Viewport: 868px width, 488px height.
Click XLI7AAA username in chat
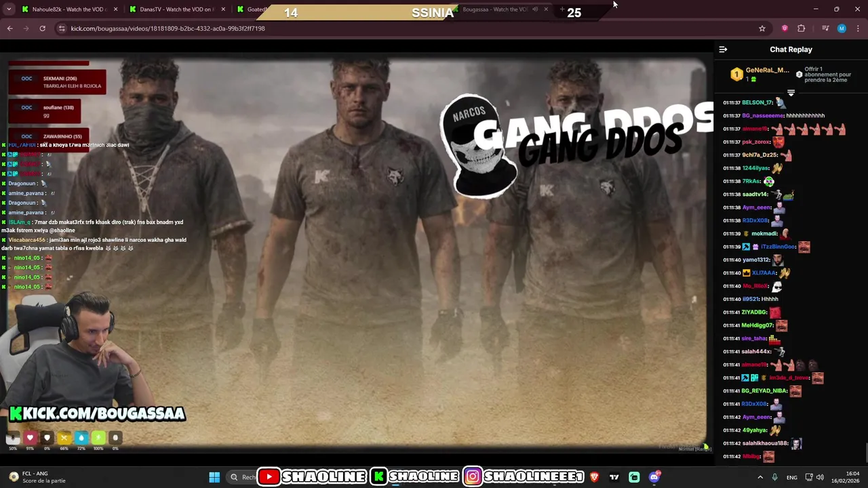pos(764,273)
